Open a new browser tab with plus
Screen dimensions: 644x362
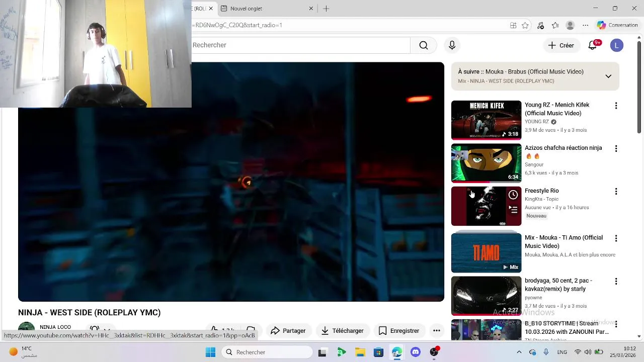click(x=326, y=9)
